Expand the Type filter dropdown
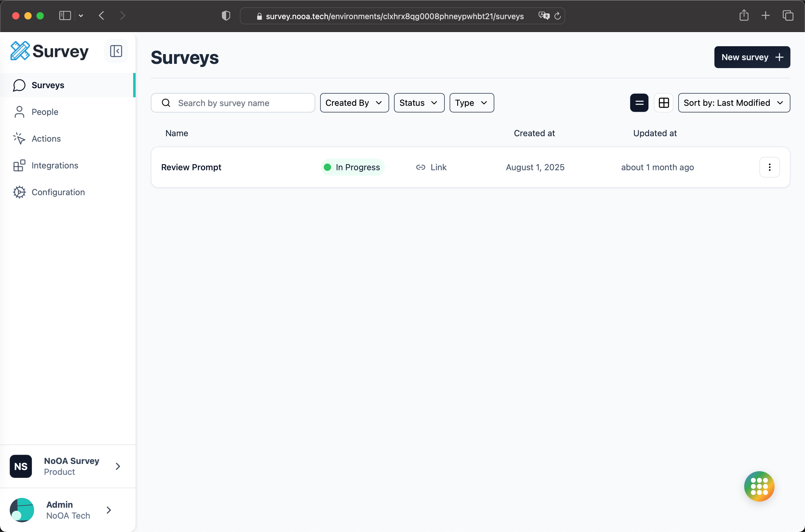The width and height of the screenshot is (805, 532). pos(472,103)
